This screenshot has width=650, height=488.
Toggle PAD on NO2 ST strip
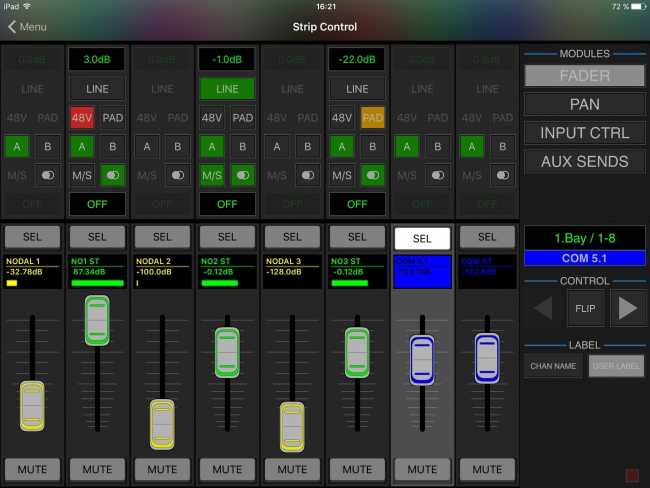243,118
